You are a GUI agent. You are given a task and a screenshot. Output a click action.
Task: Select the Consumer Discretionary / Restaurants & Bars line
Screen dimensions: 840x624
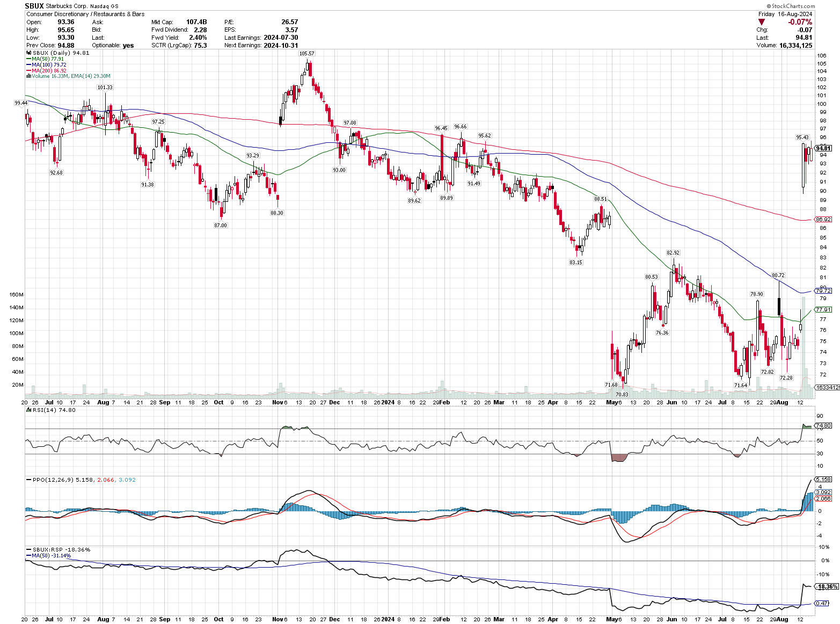[85, 14]
